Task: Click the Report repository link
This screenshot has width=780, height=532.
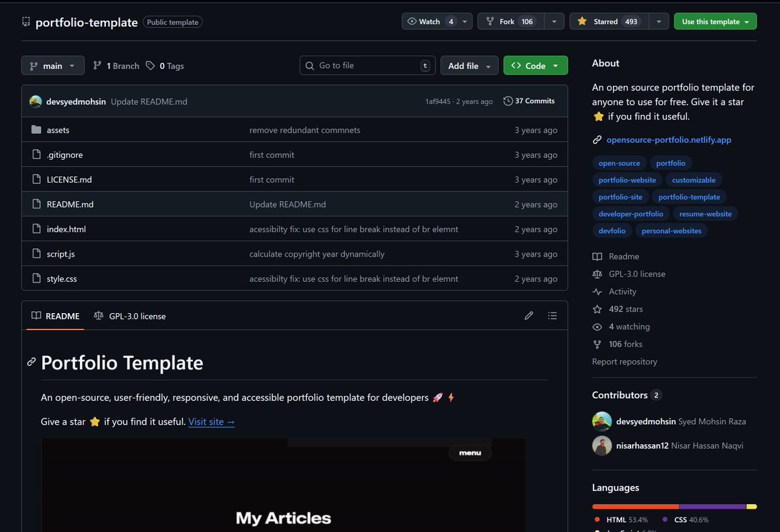Action: click(625, 362)
